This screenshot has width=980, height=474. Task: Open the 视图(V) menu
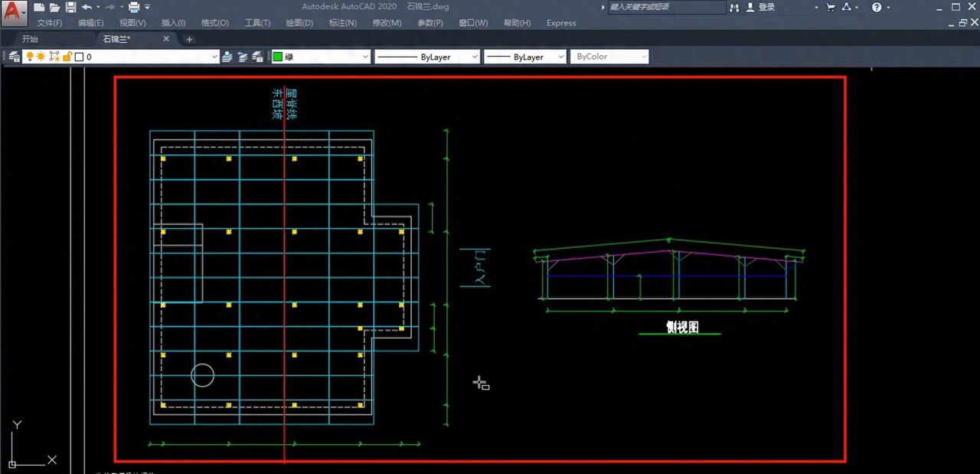click(132, 23)
